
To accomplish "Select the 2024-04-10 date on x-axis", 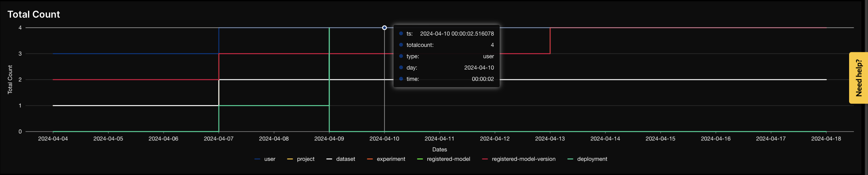I will [x=384, y=139].
